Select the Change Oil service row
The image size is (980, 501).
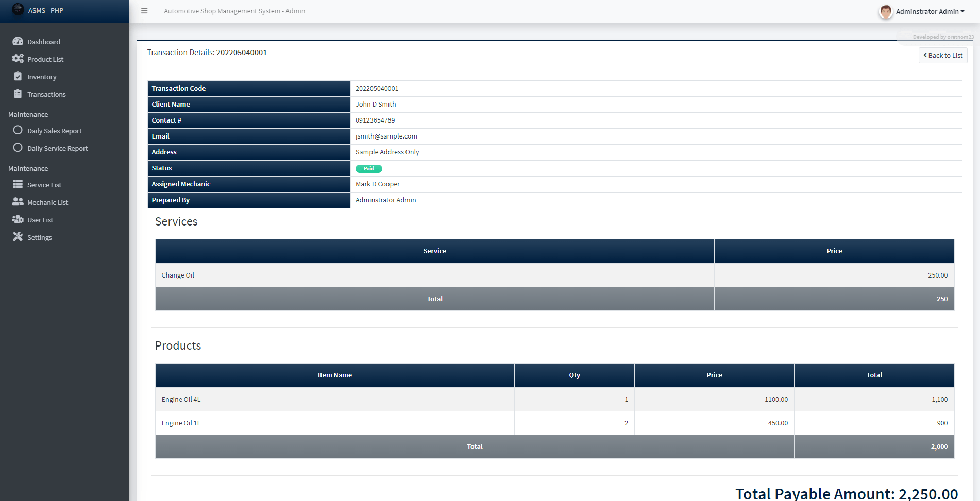pyautogui.click(x=178, y=275)
